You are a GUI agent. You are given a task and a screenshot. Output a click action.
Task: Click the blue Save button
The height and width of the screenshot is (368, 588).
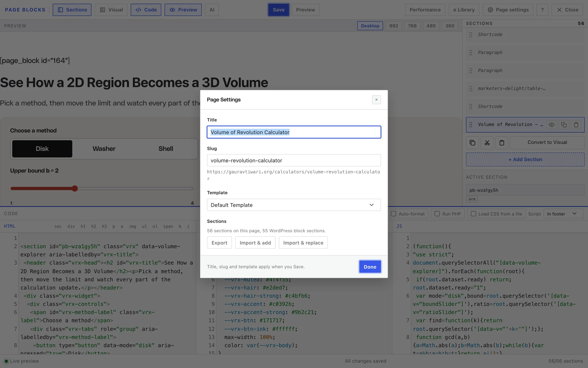click(279, 10)
